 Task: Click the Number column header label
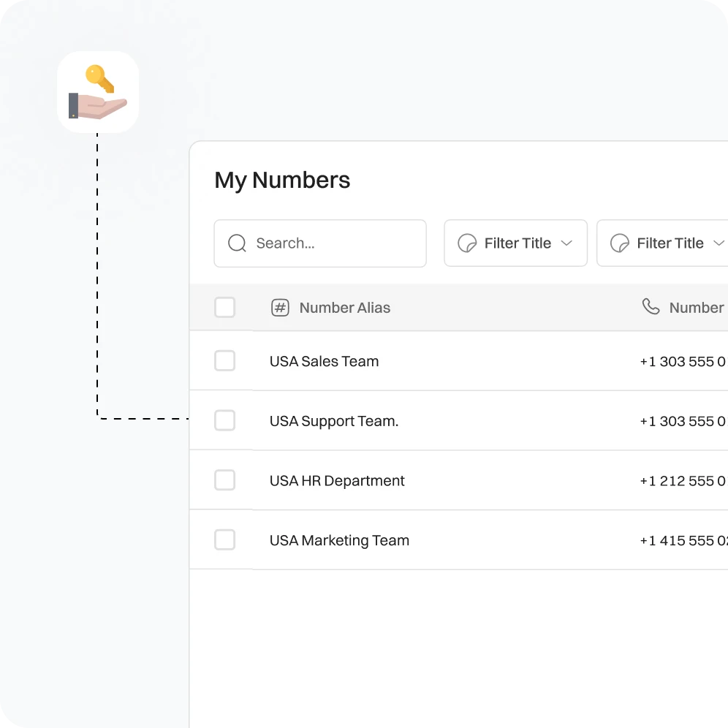point(696,308)
